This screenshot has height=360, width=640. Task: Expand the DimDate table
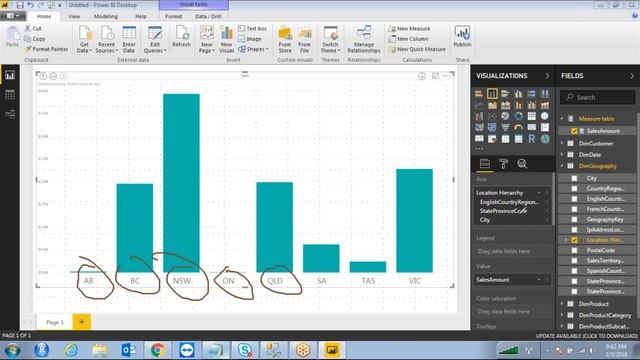tap(562, 155)
